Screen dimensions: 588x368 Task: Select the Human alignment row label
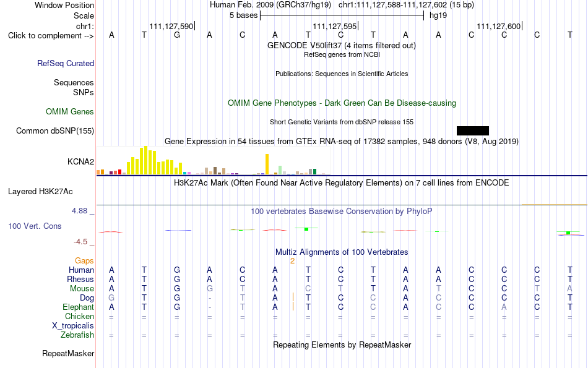tap(81, 270)
